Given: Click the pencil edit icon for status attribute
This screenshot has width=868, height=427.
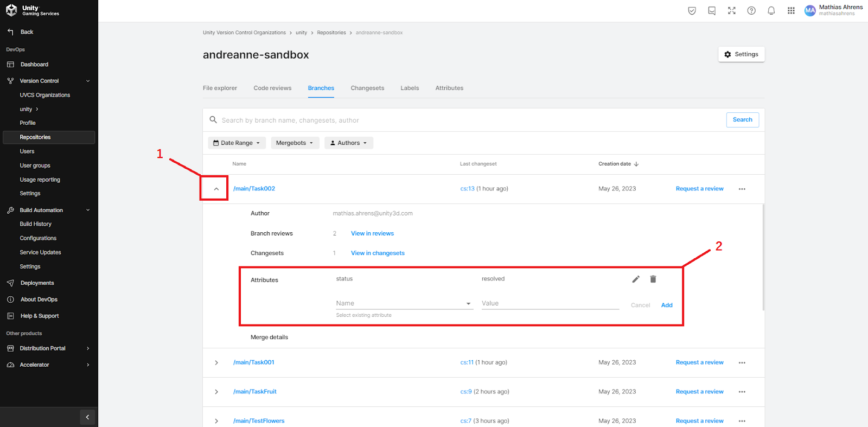Looking at the screenshot, I should pyautogui.click(x=636, y=279).
